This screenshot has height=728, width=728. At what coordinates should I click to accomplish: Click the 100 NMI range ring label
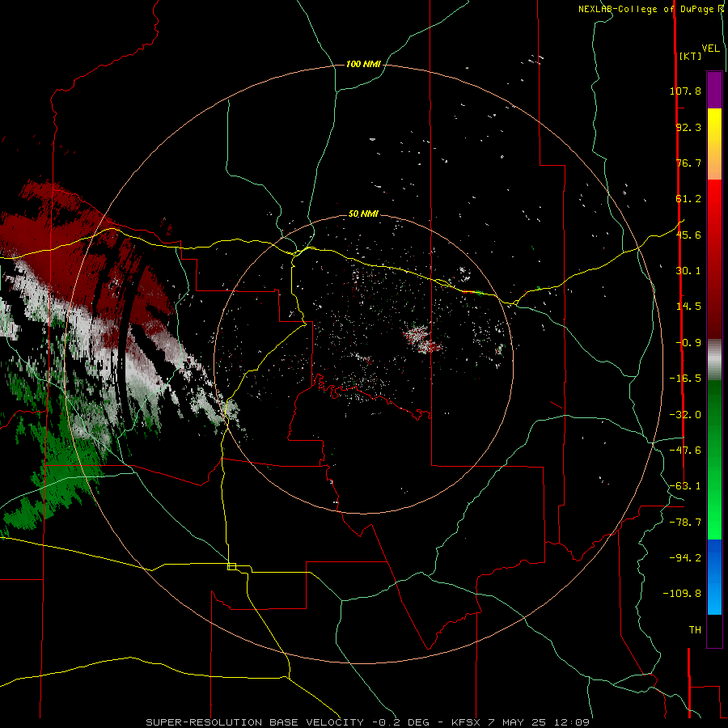(x=363, y=64)
